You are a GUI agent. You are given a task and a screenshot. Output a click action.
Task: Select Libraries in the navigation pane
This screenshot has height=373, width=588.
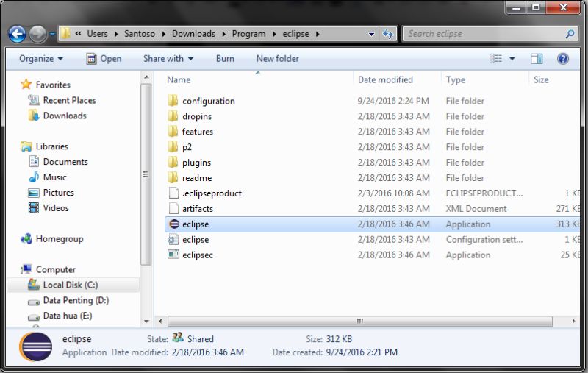point(51,146)
